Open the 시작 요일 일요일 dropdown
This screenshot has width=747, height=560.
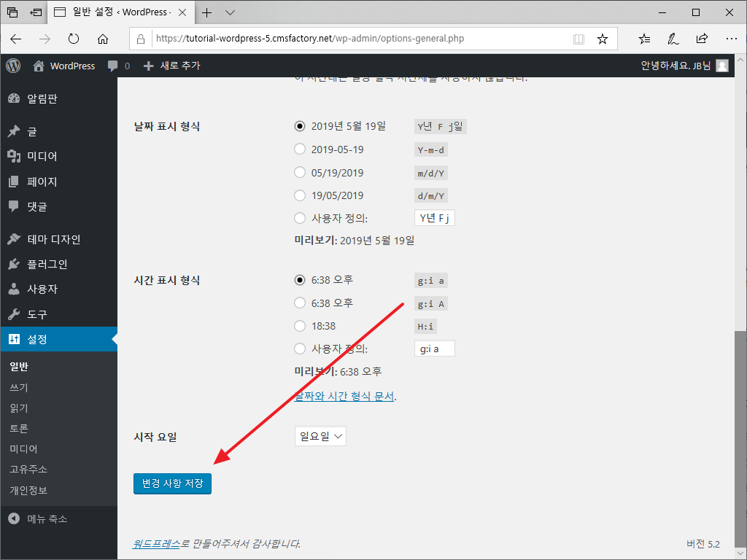click(320, 436)
